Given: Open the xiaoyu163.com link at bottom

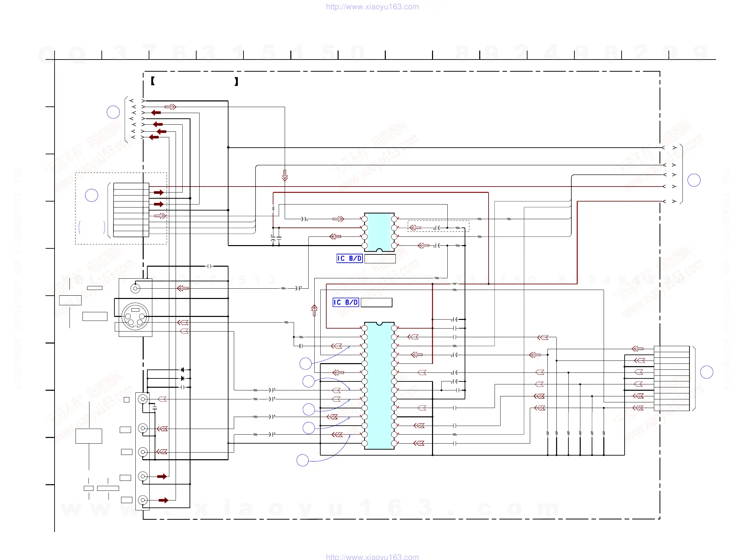Looking at the screenshot, I should coord(372,557).
